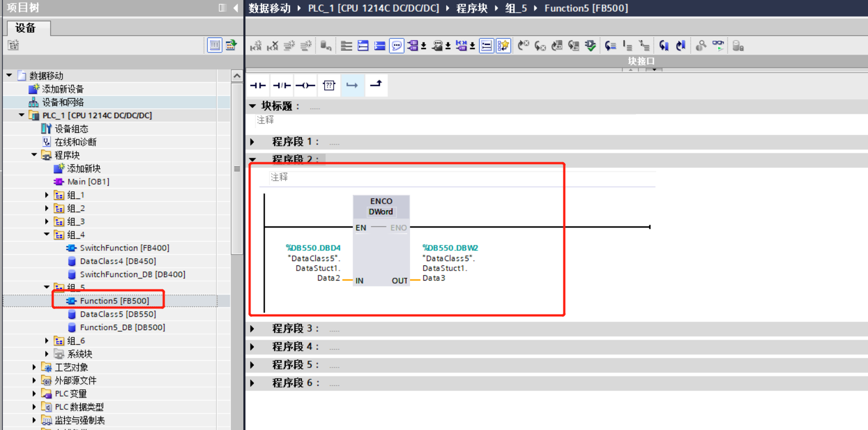Screen dimensions: 868x430
Task: Expand 程序段 1 network
Action: 252,142
